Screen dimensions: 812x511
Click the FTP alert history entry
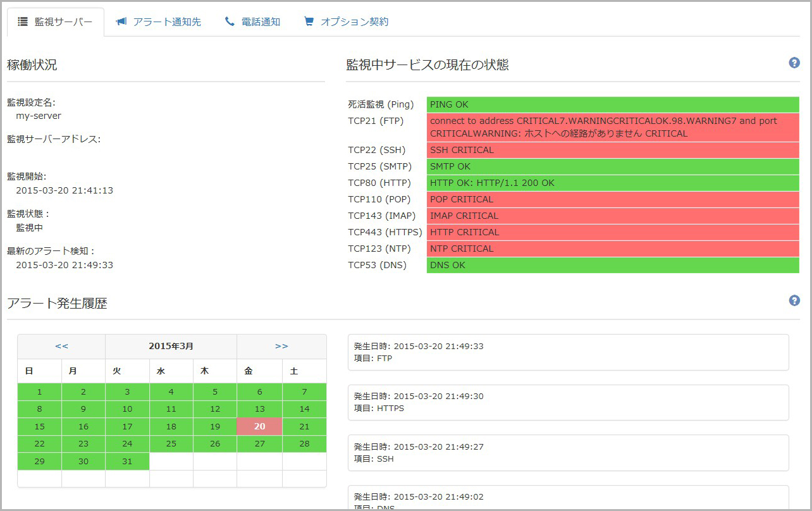(568, 352)
